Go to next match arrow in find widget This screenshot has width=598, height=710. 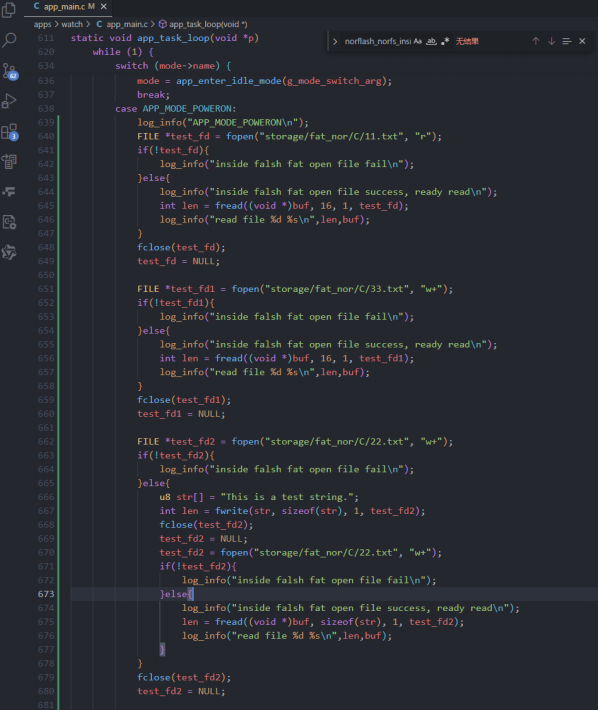551,41
